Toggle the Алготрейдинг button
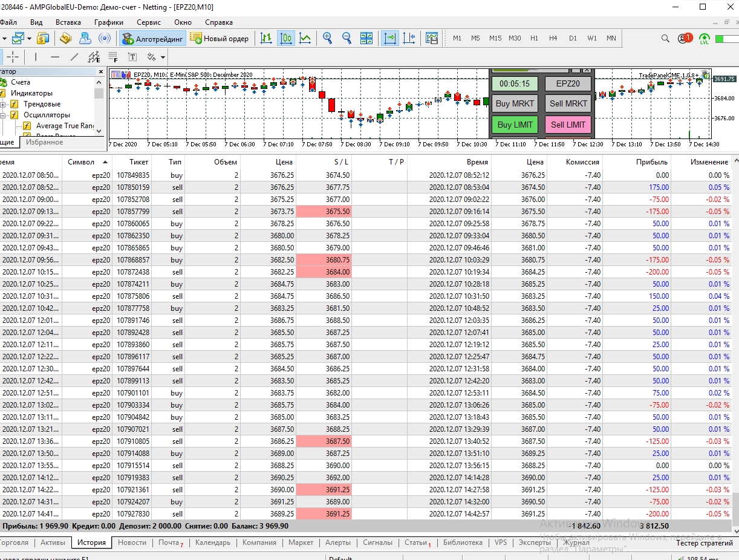The image size is (739, 560). (152, 38)
